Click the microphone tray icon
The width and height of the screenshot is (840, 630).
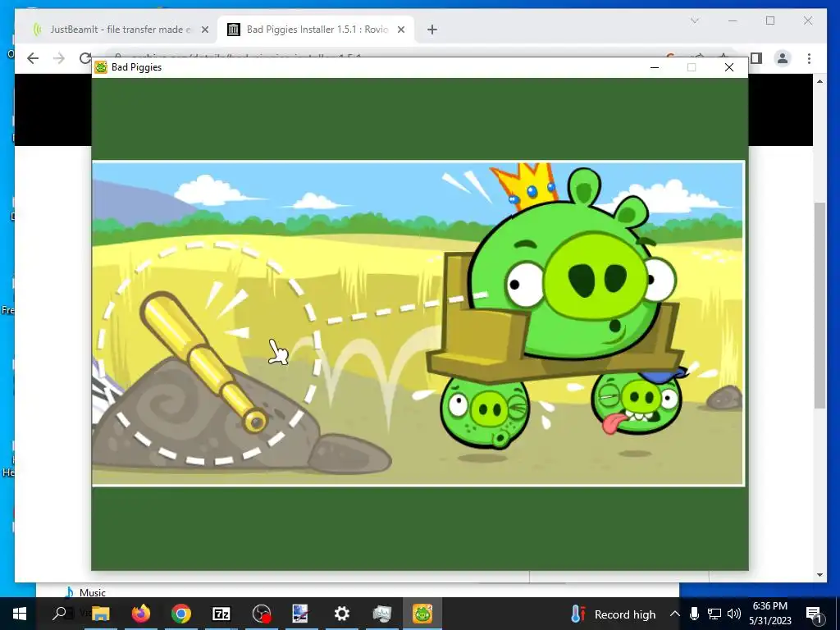pyautogui.click(x=694, y=614)
